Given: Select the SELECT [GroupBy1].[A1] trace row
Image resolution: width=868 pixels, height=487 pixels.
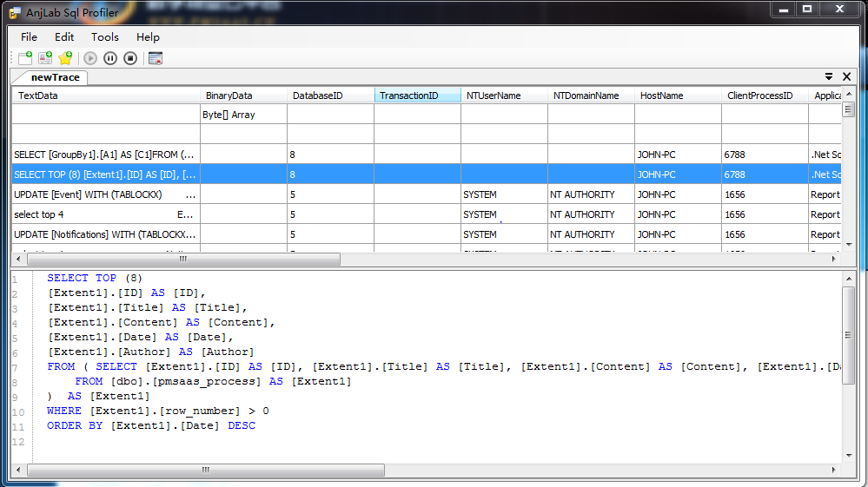Looking at the screenshot, I should point(104,155).
